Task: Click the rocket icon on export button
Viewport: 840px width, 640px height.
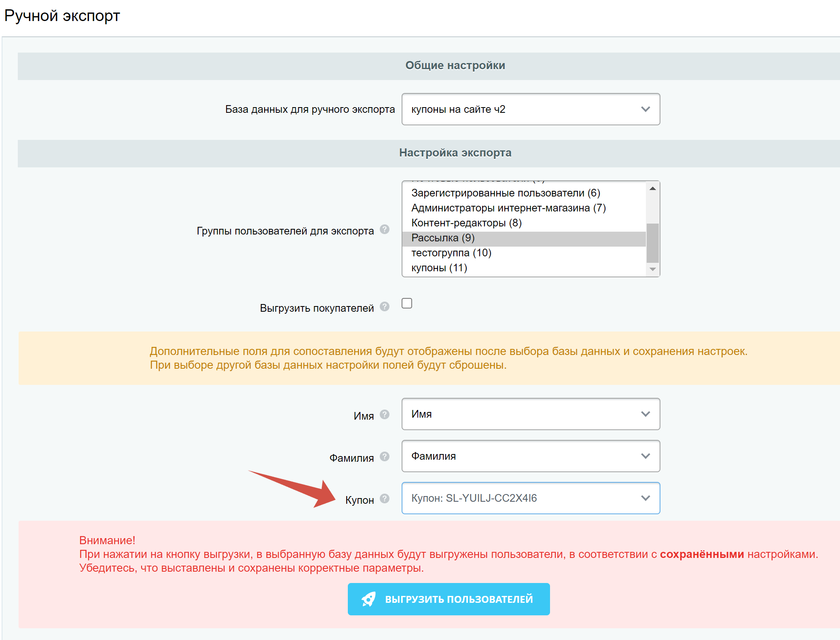Action: [x=368, y=599]
